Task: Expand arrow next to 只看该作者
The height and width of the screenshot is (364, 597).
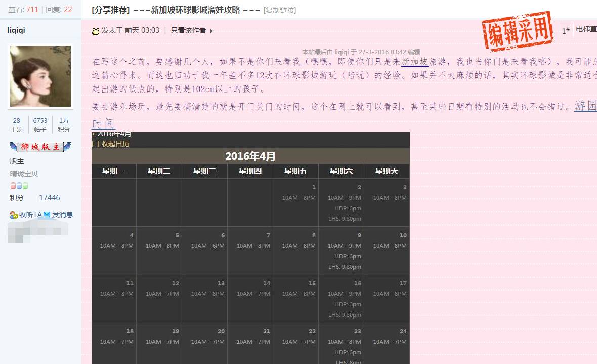Action: [x=211, y=31]
